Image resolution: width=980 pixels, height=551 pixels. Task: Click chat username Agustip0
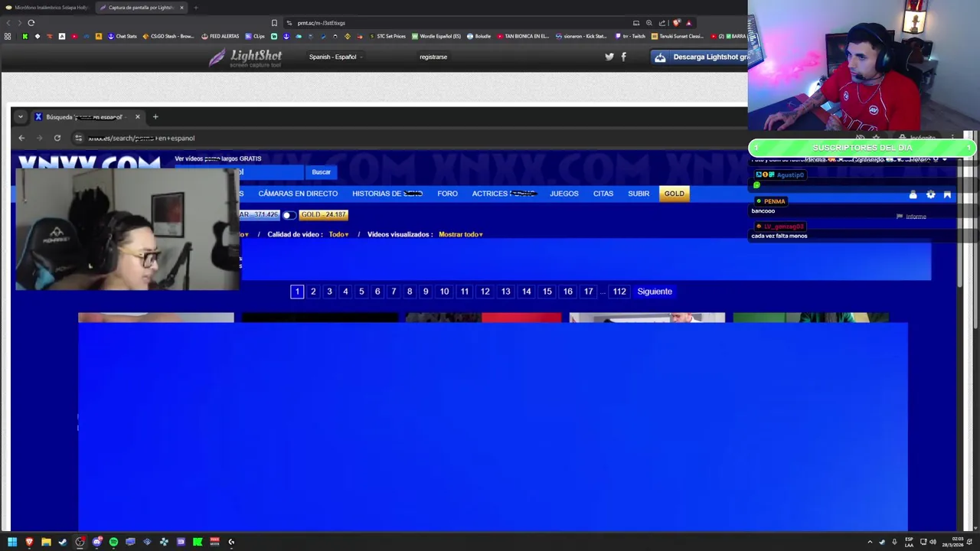coord(790,174)
